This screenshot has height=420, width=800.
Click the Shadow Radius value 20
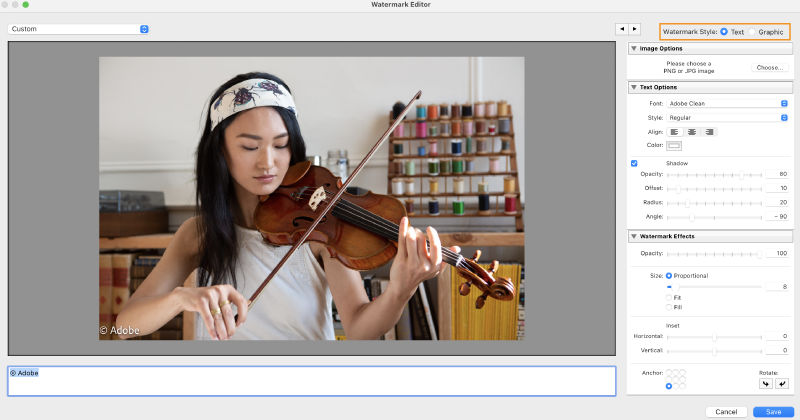tap(777, 203)
